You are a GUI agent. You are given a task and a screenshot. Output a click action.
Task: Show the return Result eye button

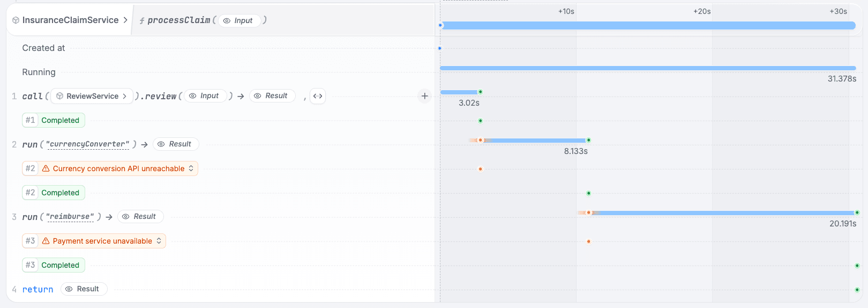coord(84,289)
